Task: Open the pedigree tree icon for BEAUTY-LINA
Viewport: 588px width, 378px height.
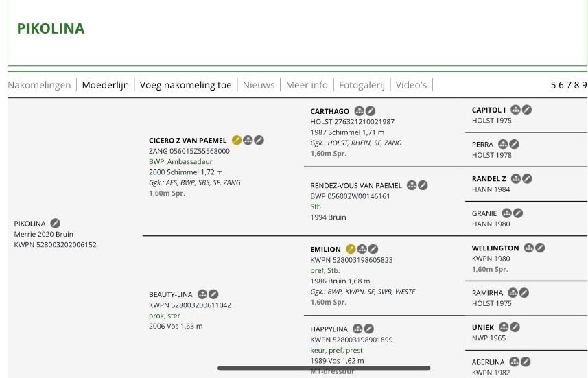Action: pos(202,294)
